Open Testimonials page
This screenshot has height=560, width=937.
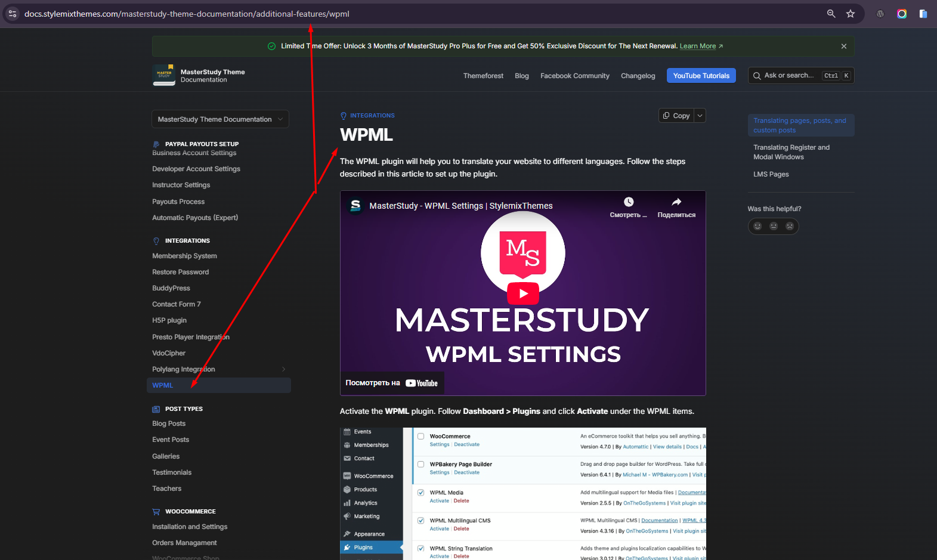(x=172, y=472)
